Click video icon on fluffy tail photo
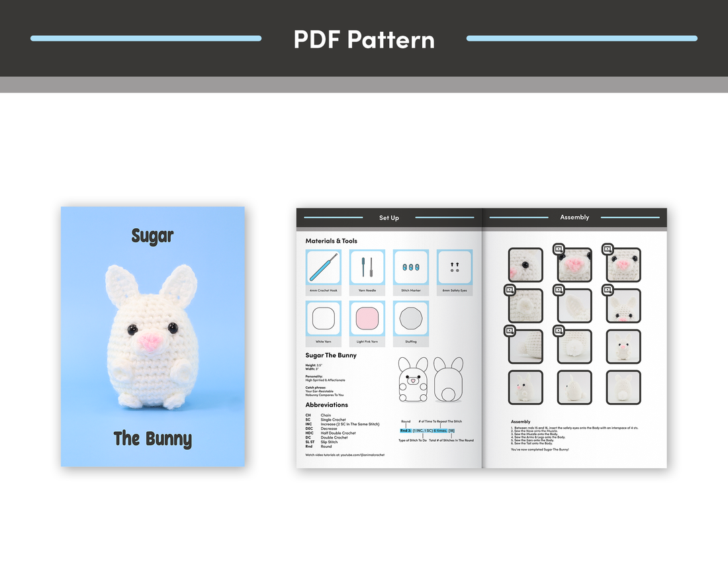The height and width of the screenshot is (582, 728). click(559, 331)
